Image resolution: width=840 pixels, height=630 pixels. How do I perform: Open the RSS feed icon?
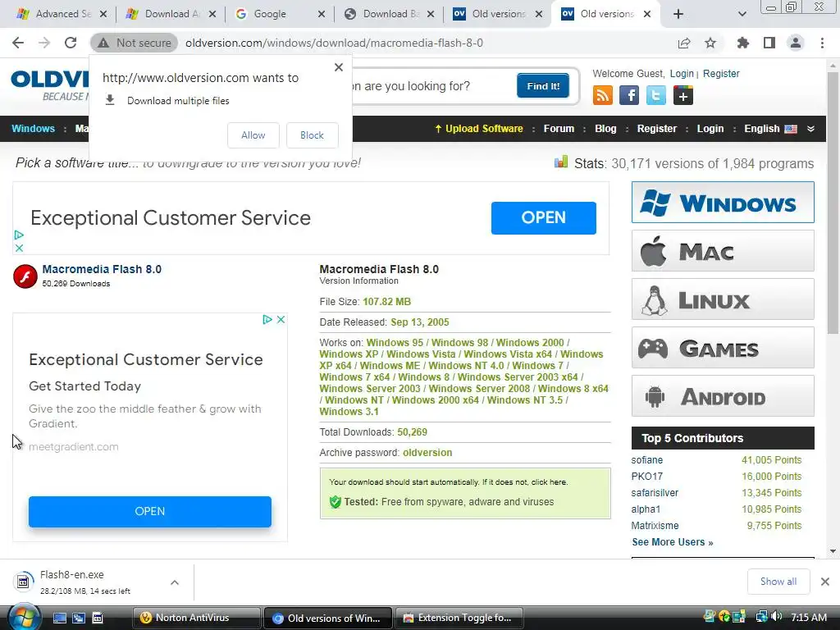[603, 95]
